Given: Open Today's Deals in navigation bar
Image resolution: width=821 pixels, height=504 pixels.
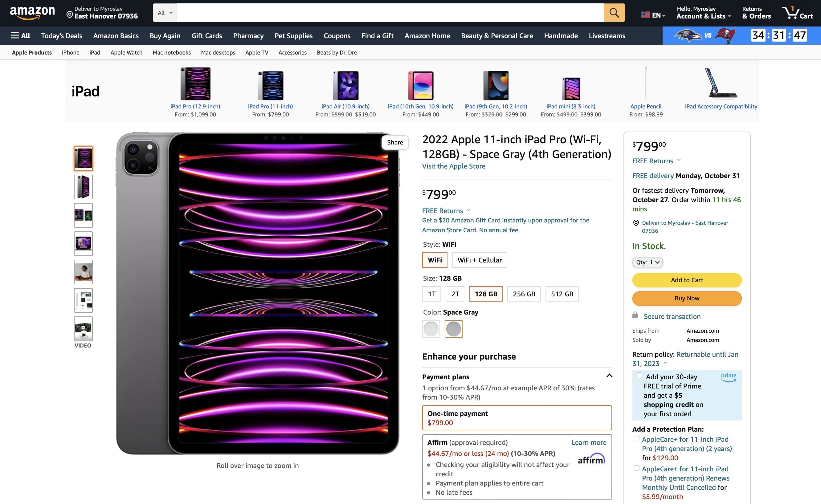Looking at the screenshot, I should (x=61, y=36).
